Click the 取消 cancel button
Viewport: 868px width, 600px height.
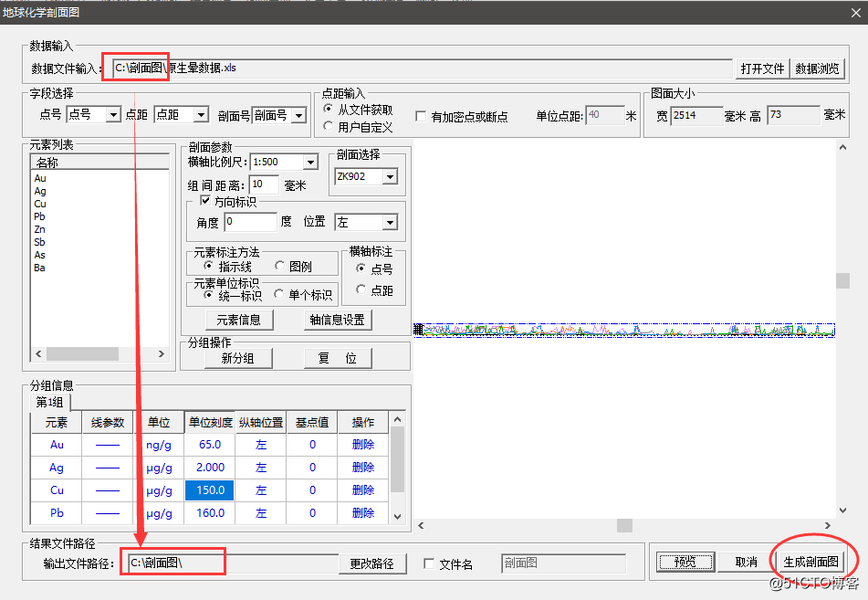coord(746,562)
